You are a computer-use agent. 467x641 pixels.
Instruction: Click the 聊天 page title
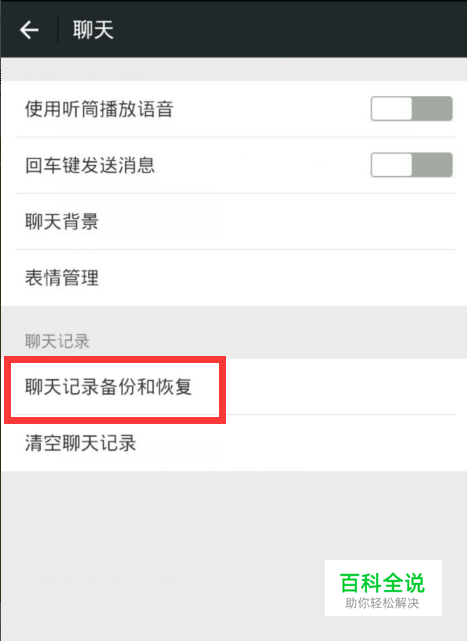coord(93,30)
